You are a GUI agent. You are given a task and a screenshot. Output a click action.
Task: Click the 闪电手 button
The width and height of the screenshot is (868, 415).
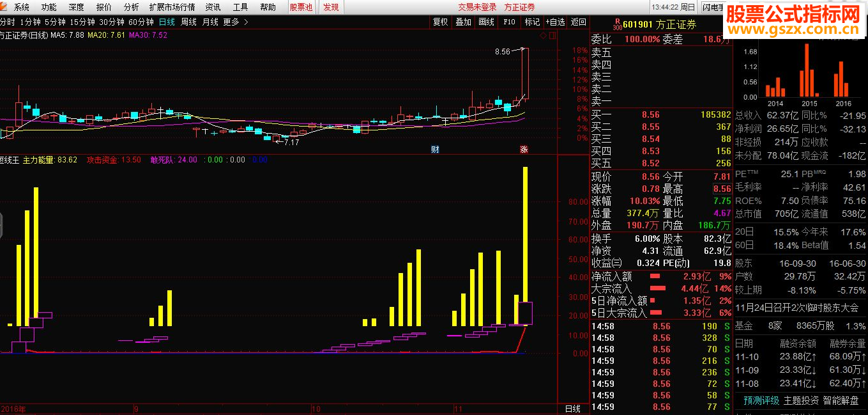point(713,7)
